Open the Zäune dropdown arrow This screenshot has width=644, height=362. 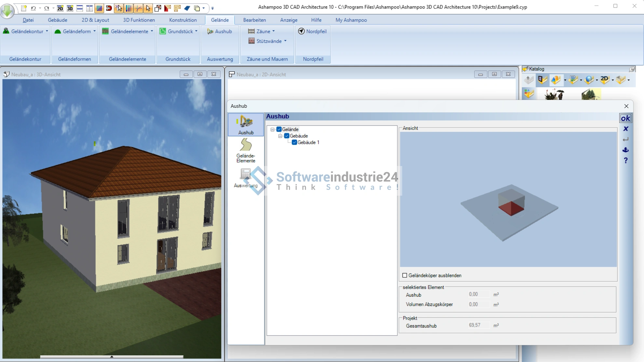point(273,31)
